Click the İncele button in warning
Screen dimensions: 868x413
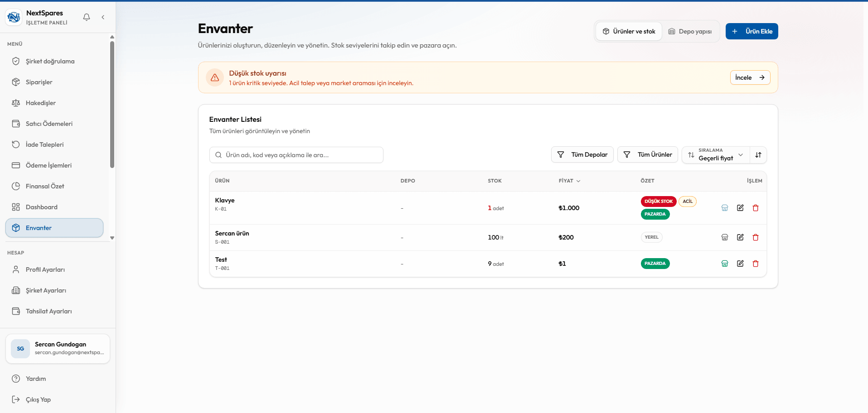click(750, 77)
